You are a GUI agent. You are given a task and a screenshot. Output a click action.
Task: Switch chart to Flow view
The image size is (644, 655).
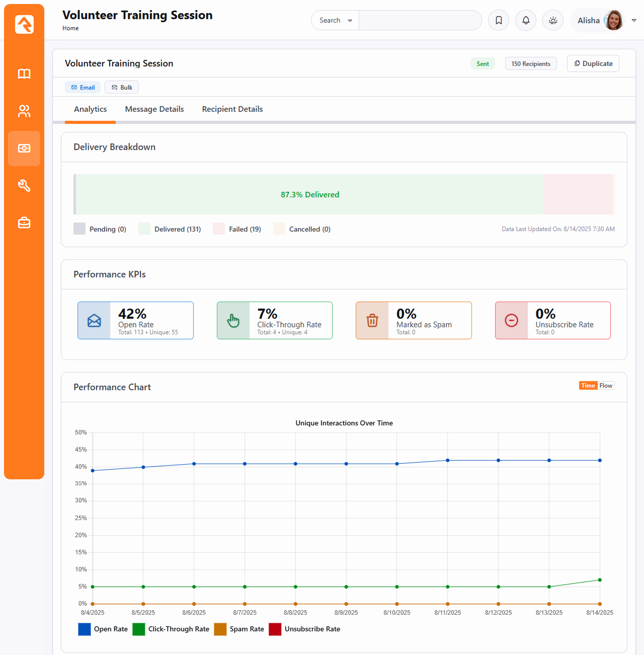point(606,386)
